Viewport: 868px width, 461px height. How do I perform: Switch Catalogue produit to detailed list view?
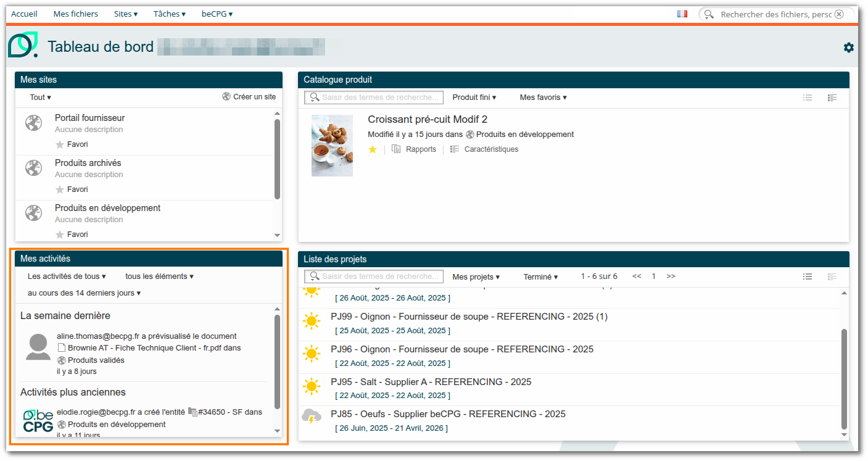coord(832,98)
